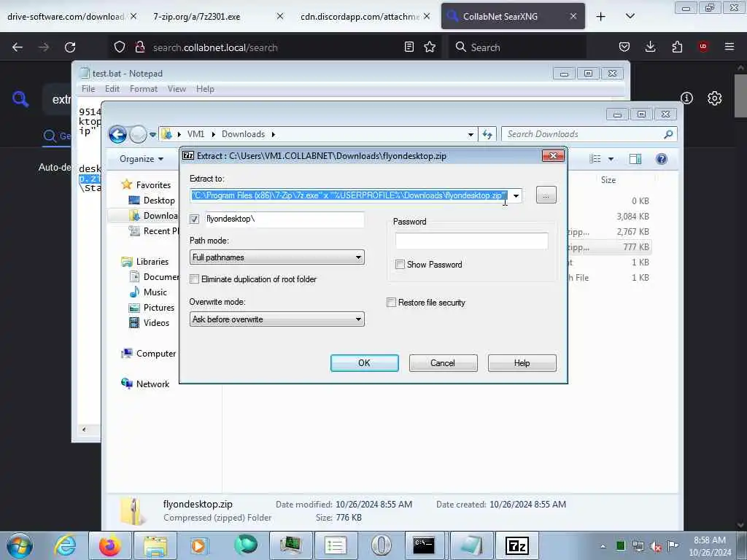Open Internet Explorer from the taskbar
The image size is (747, 560).
[65, 545]
